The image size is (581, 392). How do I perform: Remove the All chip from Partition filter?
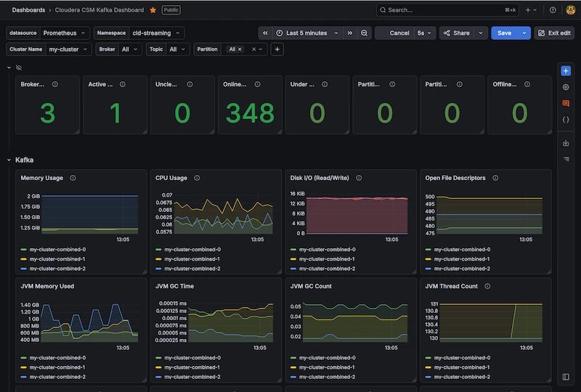coord(240,49)
